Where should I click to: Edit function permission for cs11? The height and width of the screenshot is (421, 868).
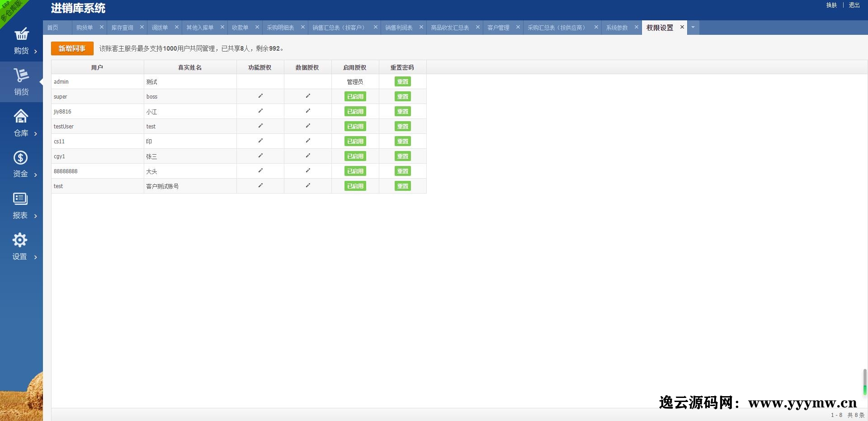[x=260, y=141]
